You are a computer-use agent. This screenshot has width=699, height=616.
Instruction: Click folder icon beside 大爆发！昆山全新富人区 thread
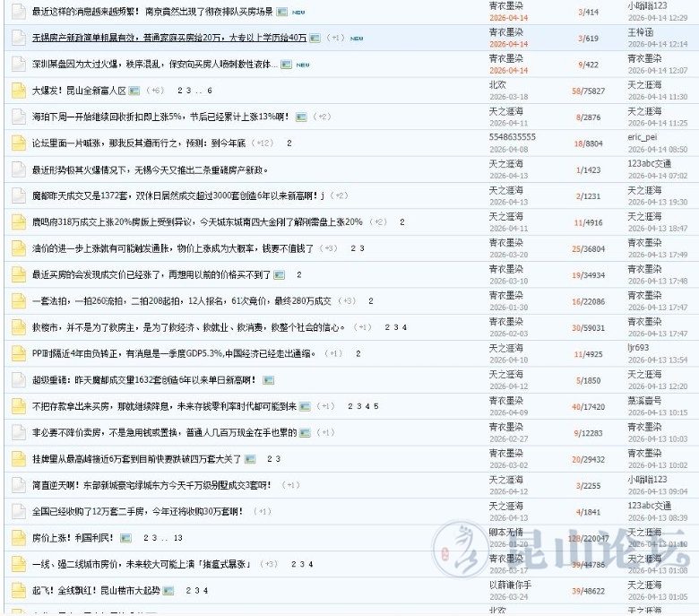click(x=18, y=91)
